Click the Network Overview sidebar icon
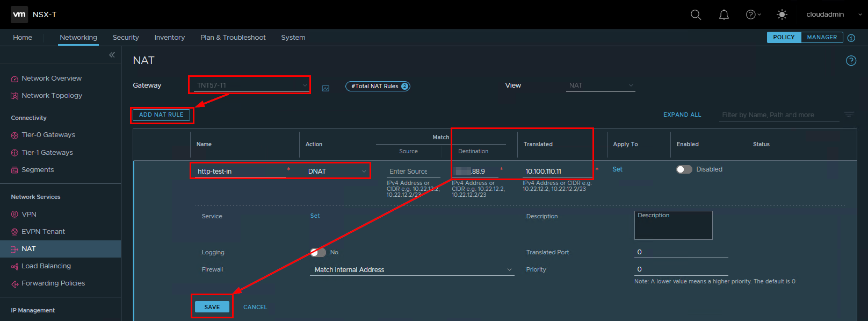Screen dimensions: 868x321 (x=15, y=79)
